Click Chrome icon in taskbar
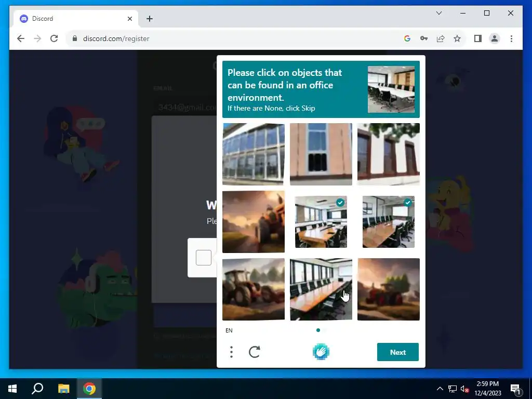Screen dimensions: 532x399 [x=89, y=389]
